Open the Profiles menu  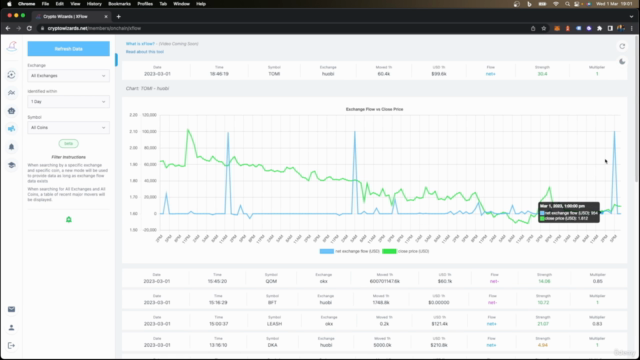click(145, 4)
